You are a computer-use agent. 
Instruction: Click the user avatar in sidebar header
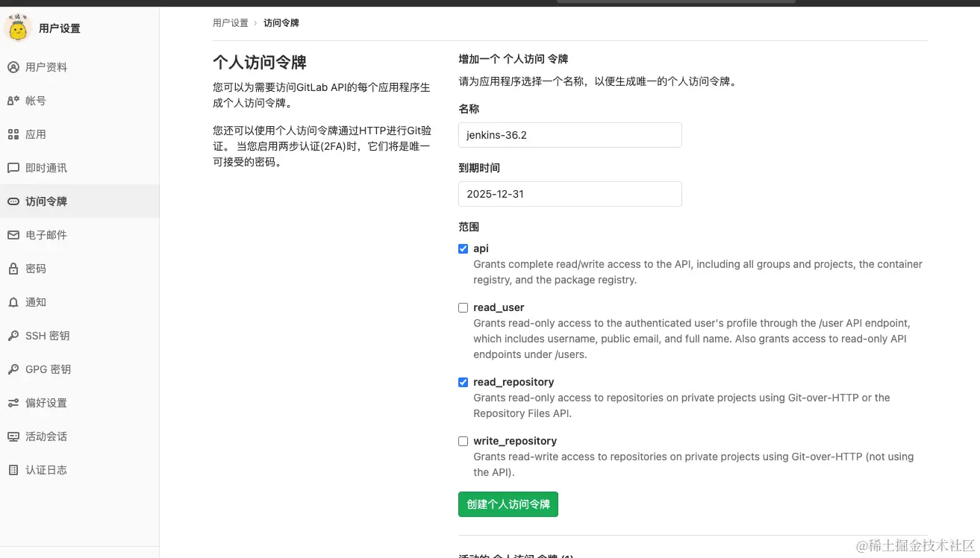click(x=17, y=28)
